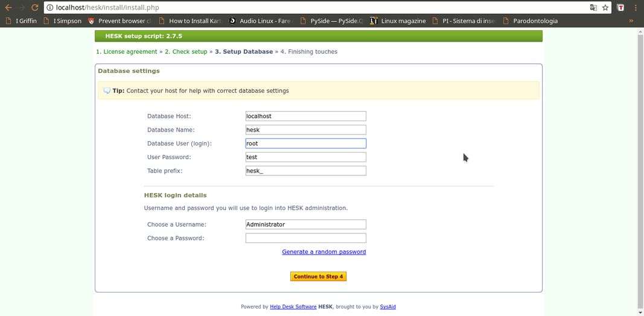Click the tip speech bubble icon
The width and height of the screenshot is (644, 316).
[x=107, y=90]
